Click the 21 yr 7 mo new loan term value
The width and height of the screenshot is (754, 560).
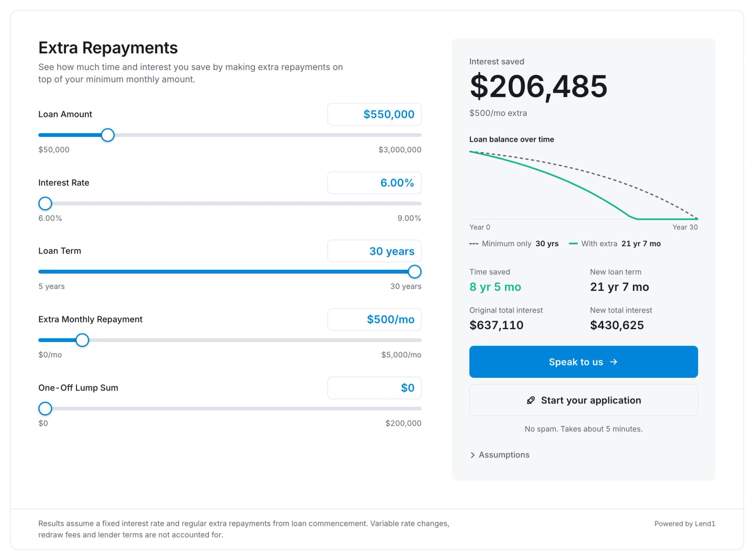619,287
